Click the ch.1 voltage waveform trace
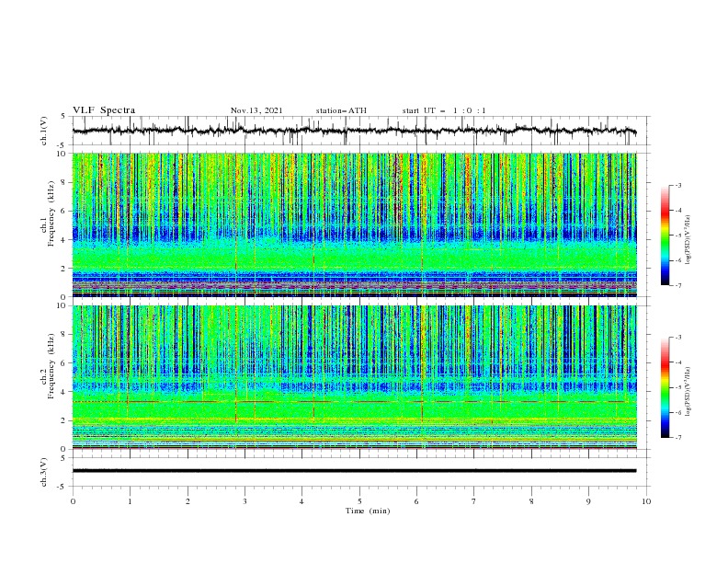Screen dimensions: 728x563 pos(354,131)
